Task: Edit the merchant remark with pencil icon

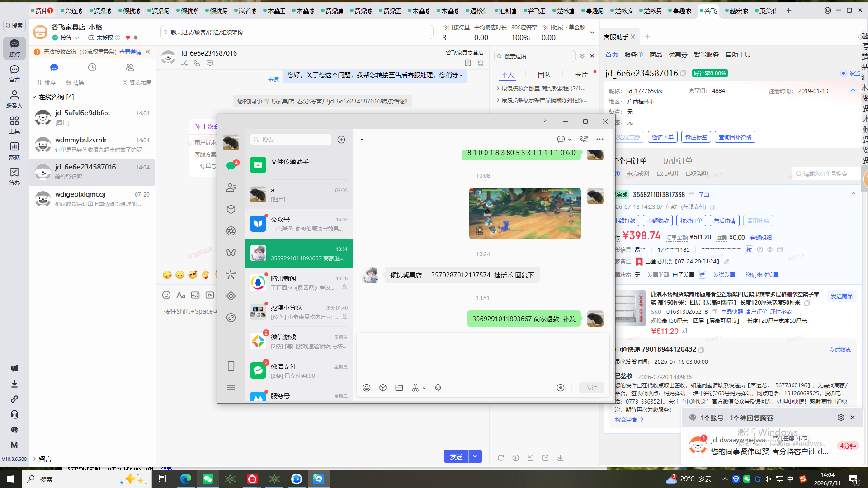Action: click(x=726, y=262)
